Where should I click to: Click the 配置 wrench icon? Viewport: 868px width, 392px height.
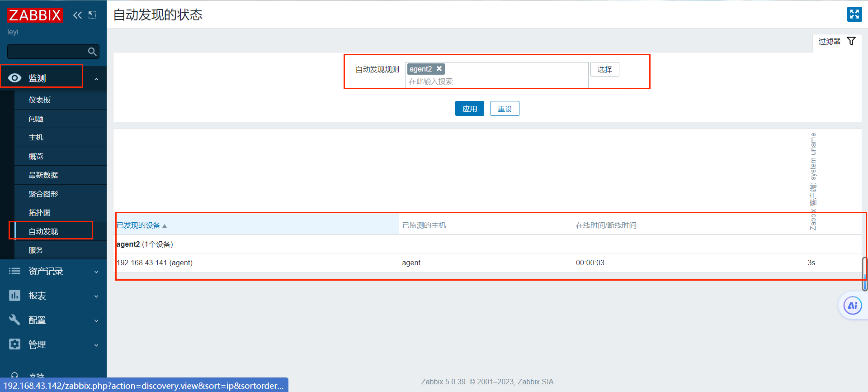coord(14,320)
